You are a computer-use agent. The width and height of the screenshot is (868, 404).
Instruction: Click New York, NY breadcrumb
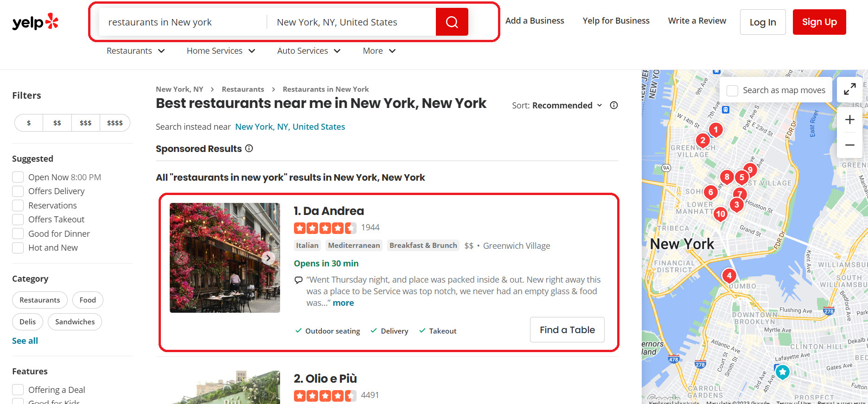[x=179, y=89]
